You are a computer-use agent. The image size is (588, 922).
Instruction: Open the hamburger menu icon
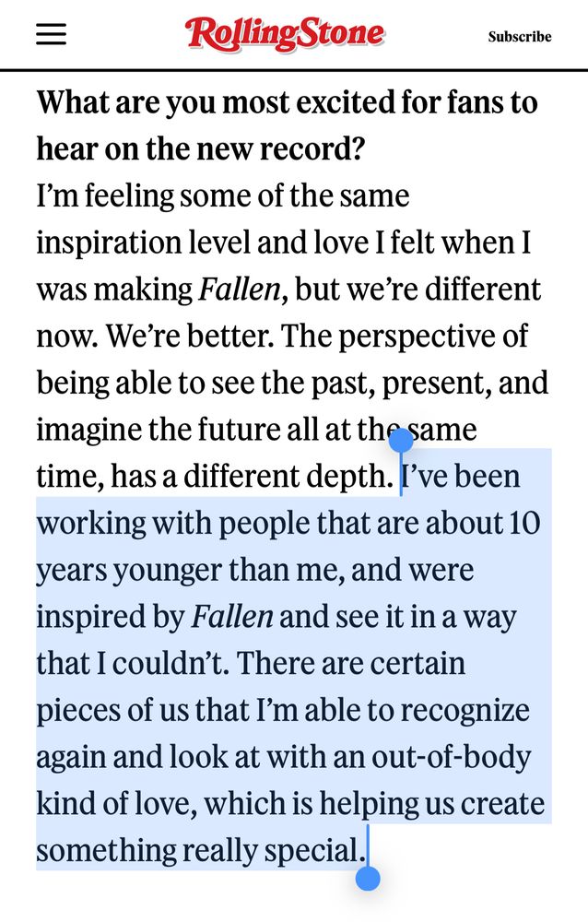pyautogui.click(x=52, y=34)
